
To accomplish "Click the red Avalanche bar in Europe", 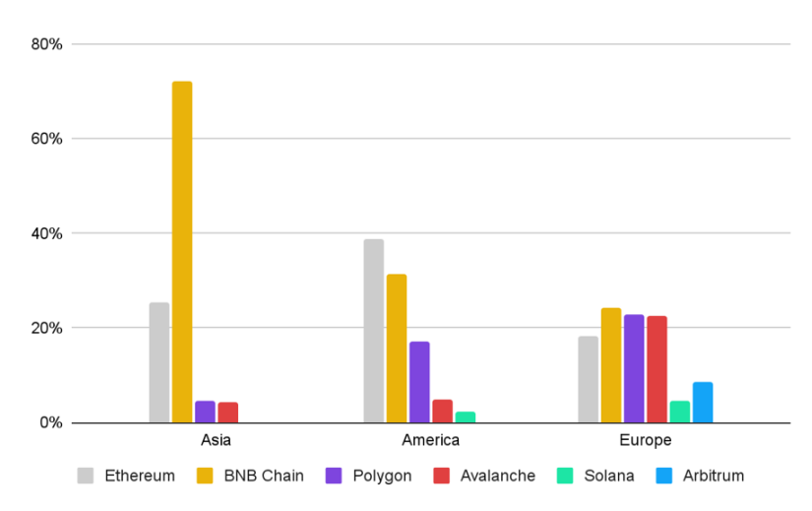I will tap(657, 369).
